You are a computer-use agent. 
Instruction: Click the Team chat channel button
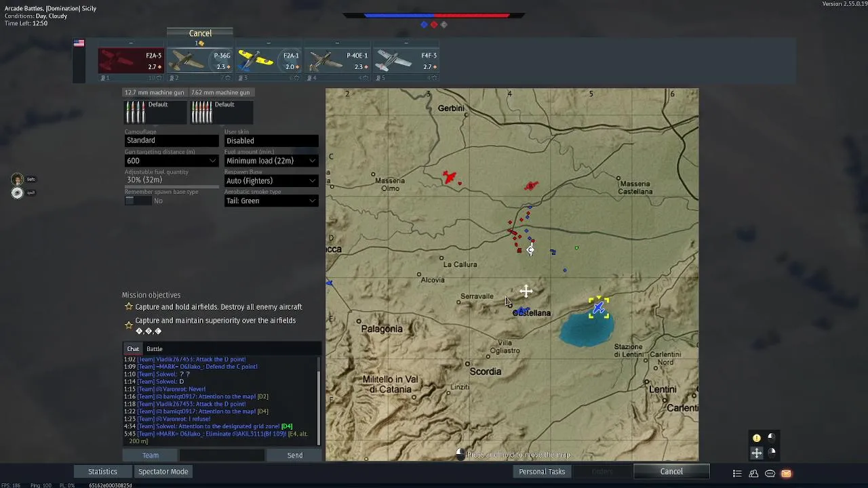pyautogui.click(x=151, y=455)
